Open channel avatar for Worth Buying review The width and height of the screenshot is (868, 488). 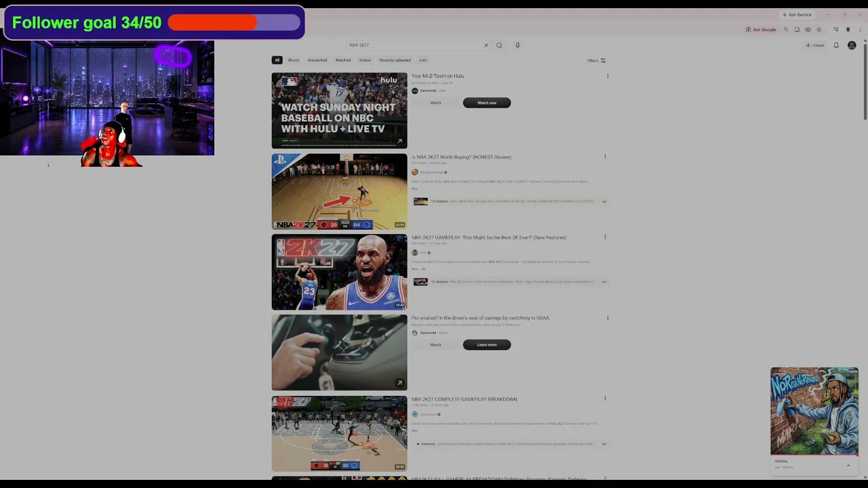(x=415, y=172)
